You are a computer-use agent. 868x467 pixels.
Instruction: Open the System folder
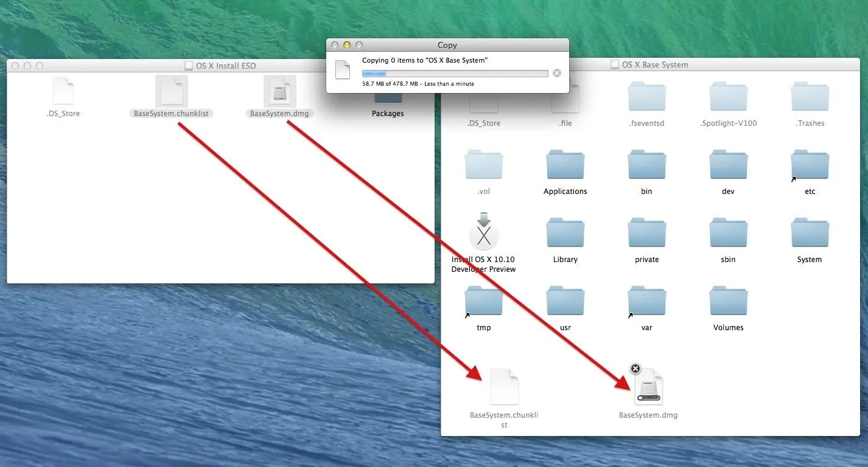[810, 232]
